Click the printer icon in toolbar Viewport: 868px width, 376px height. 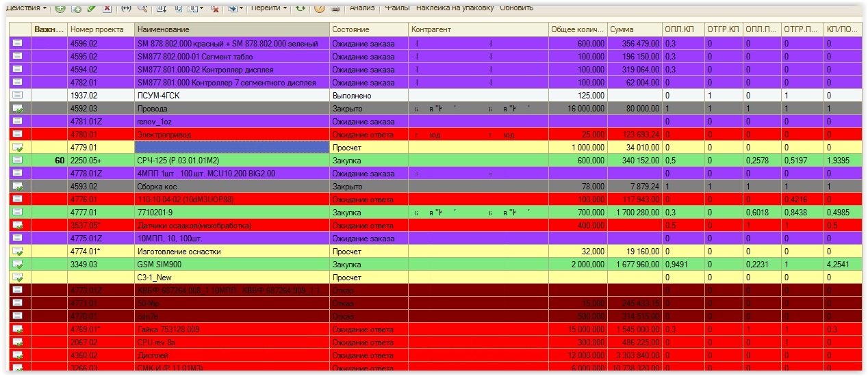(x=335, y=8)
